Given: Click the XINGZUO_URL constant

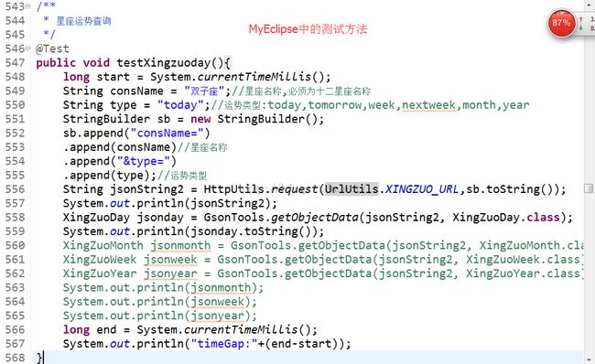Looking at the screenshot, I should point(422,189).
